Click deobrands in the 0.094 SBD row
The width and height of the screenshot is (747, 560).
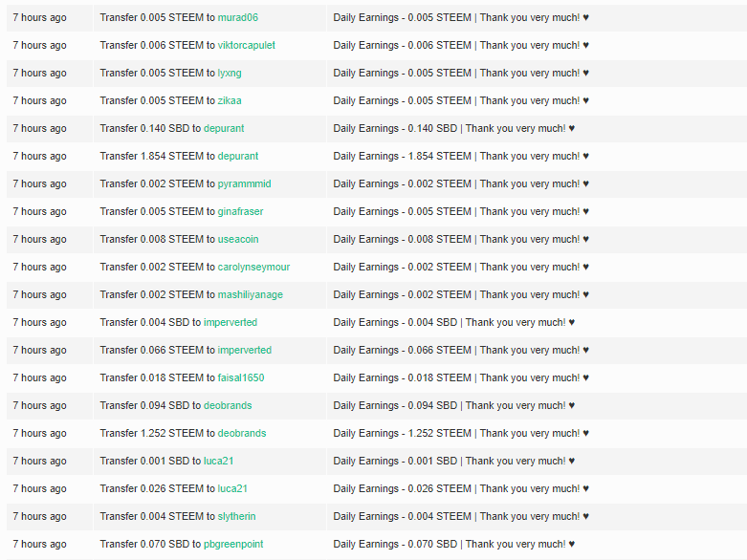[x=228, y=405]
